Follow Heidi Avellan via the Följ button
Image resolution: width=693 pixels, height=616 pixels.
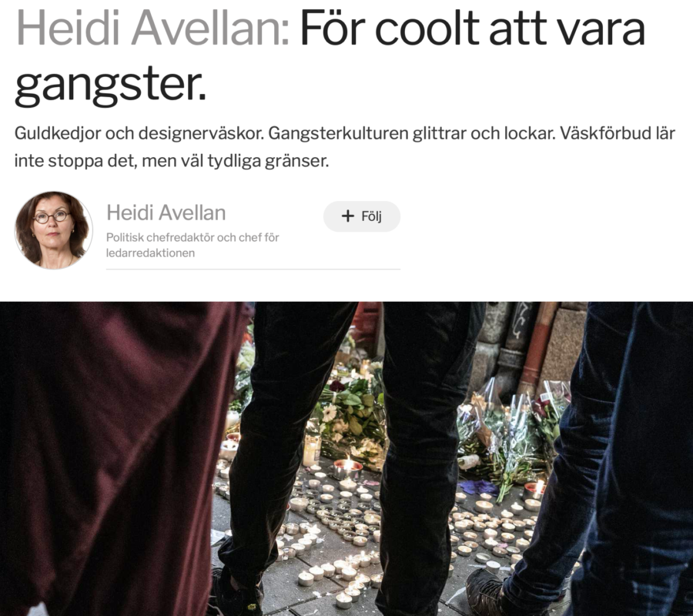coord(362,216)
